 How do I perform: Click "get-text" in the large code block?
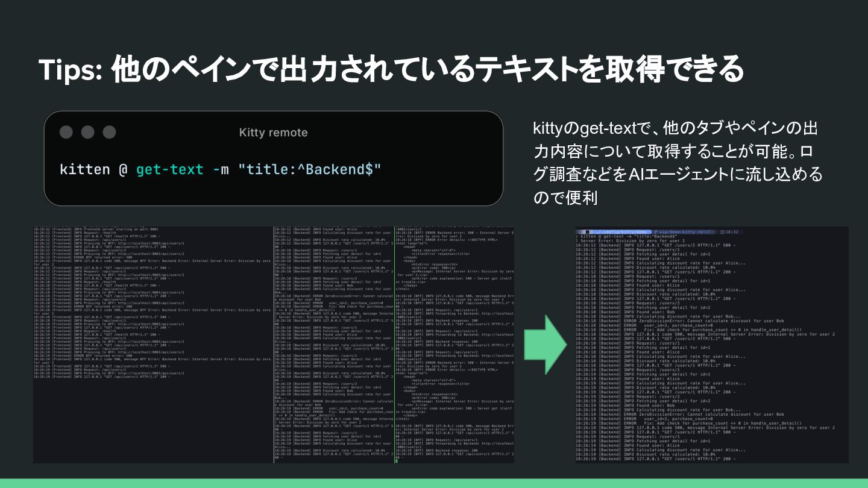(169, 169)
